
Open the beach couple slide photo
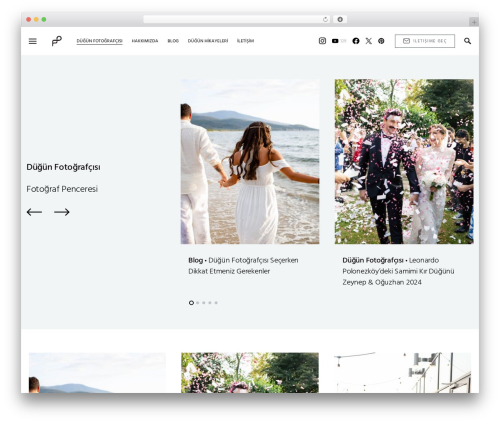click(x=250, y=162)
